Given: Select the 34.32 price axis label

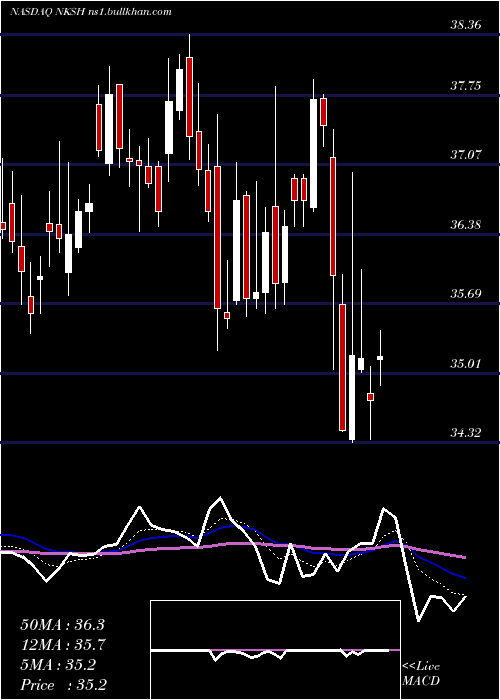Looking at the screenshot, I should (x=466, y=433).
